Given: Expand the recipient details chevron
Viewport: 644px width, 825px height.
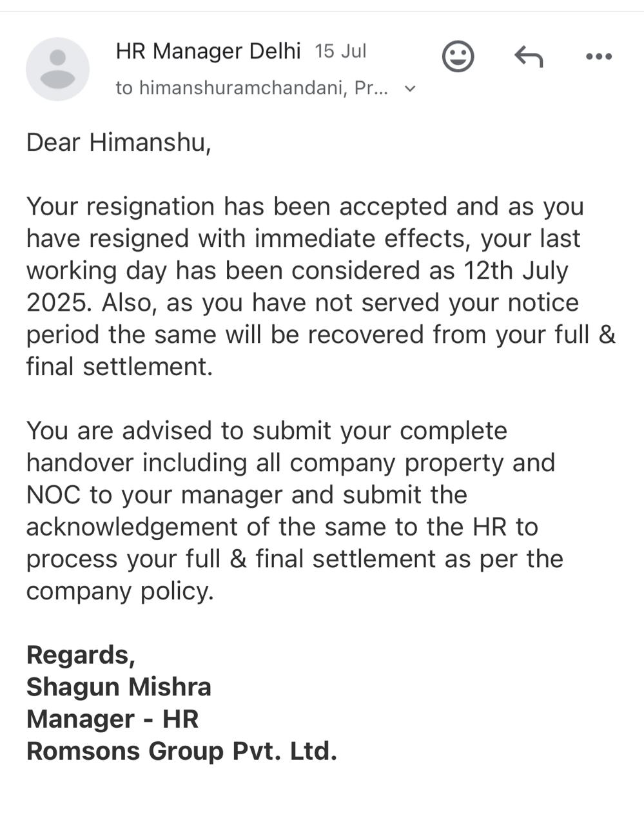Looking at the screenshot, I should [x=409, y=88].
